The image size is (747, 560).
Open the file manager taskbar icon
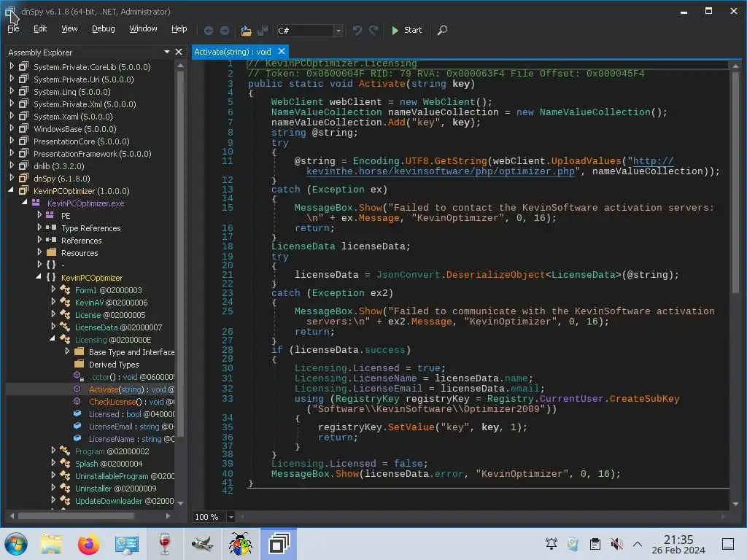[51, 544]
